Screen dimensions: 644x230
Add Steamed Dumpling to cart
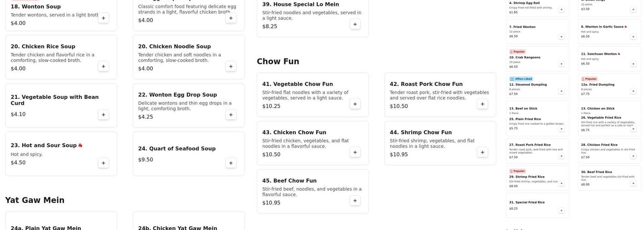pyautogui.click(x=561, y=91)
